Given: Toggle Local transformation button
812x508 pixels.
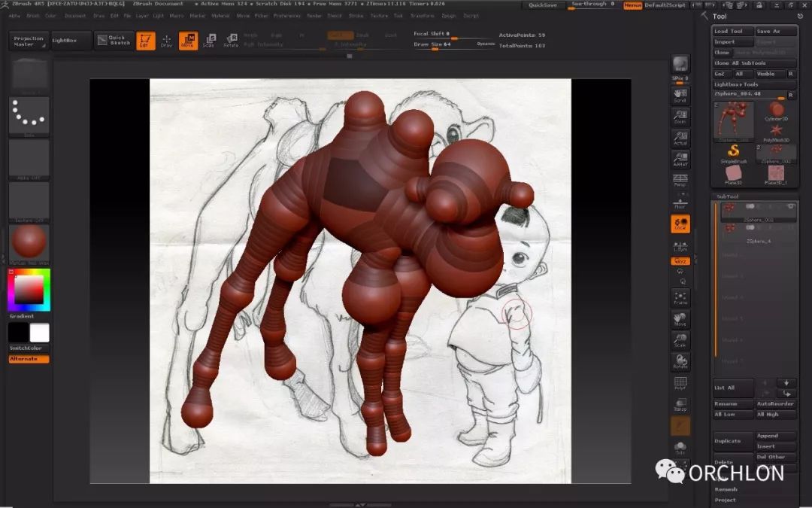Looking at the screenshot, I should [x=680, y=224].
